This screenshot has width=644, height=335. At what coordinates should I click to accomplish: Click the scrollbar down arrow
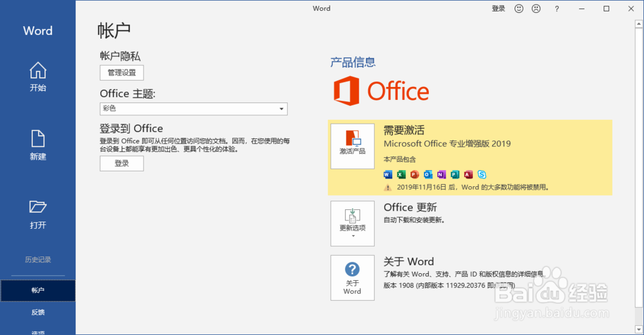tap(639, 330)
